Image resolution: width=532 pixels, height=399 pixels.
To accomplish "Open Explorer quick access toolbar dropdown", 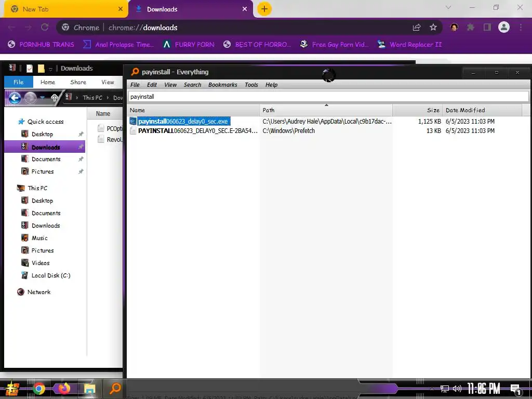I will click(x=50, y=69).
